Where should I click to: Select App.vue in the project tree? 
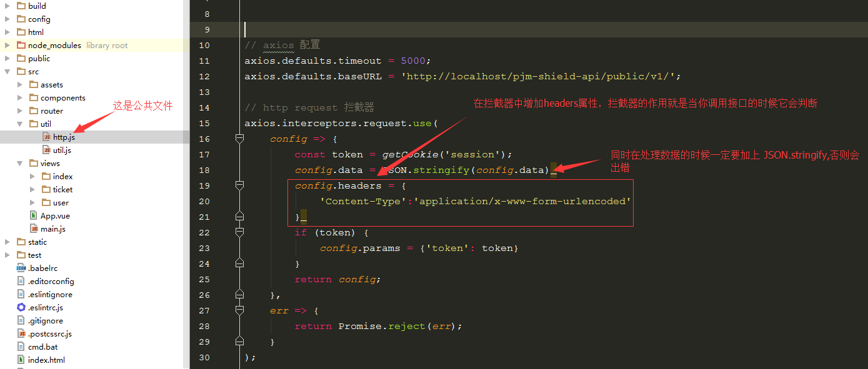tap(55, 215)
